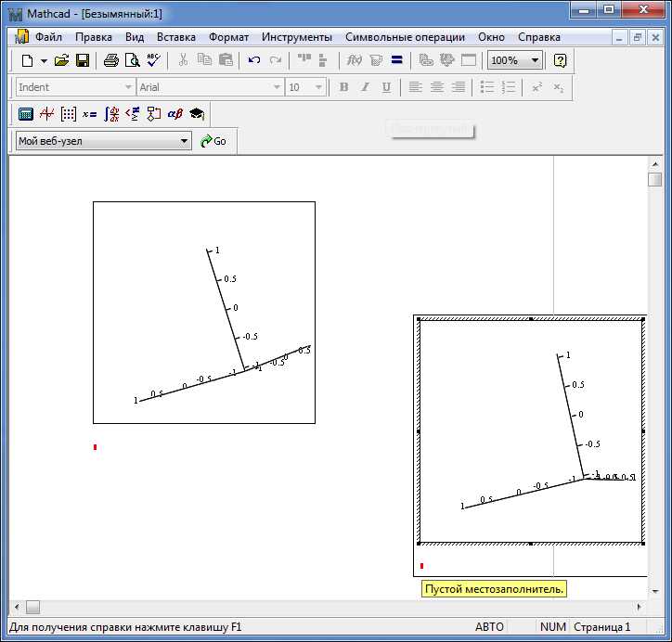
Task: Open the Calculator palette
Action: (26, 114)
